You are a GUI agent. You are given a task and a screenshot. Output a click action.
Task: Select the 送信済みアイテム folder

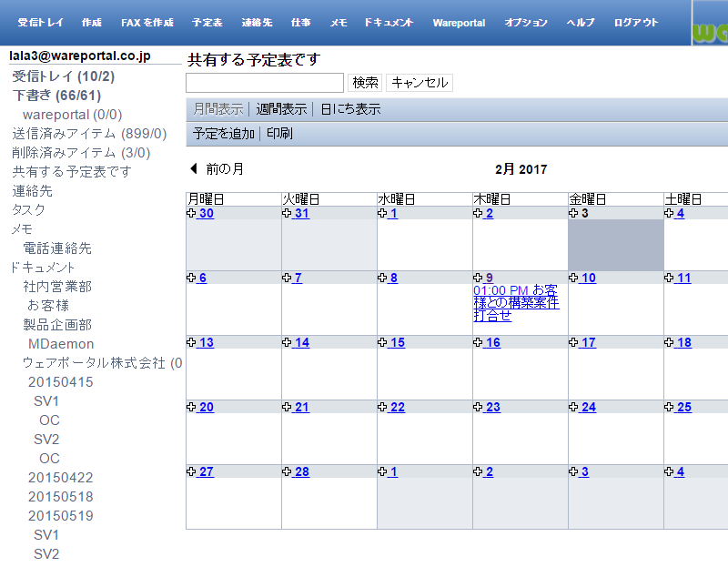click(88, 134)
